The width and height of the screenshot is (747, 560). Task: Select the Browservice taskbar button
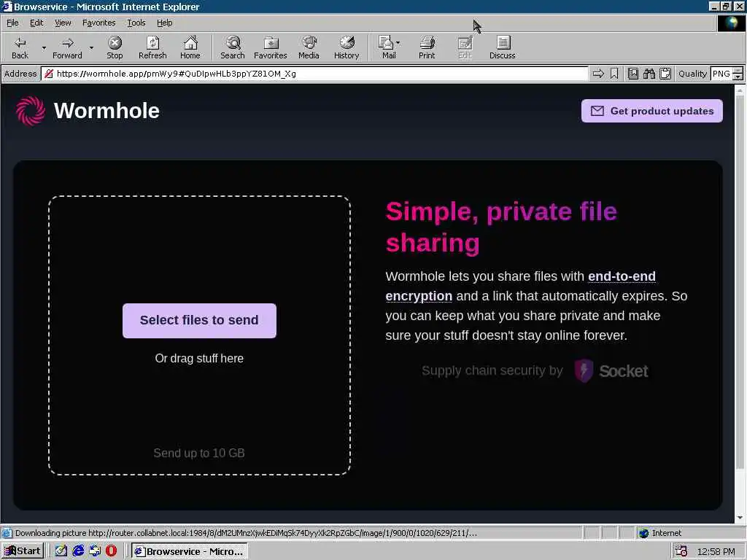(x=189, y=551)
